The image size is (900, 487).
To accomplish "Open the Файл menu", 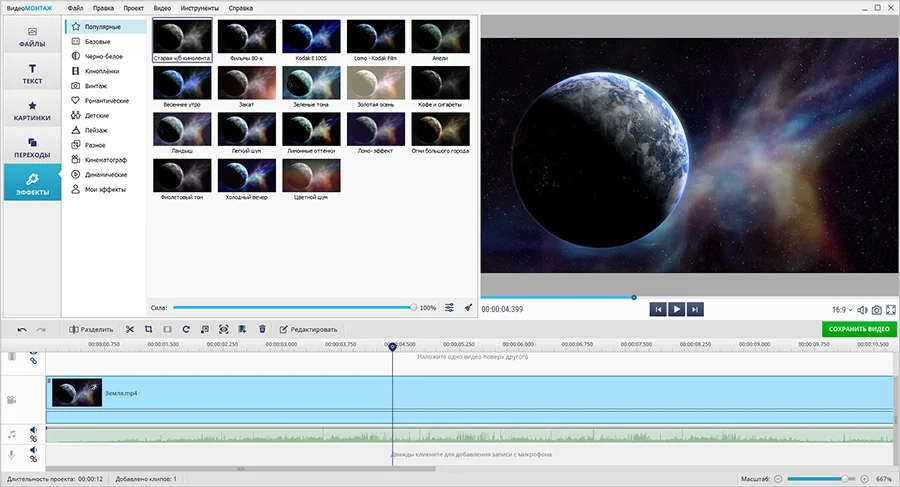I will (x=75, y=8).
